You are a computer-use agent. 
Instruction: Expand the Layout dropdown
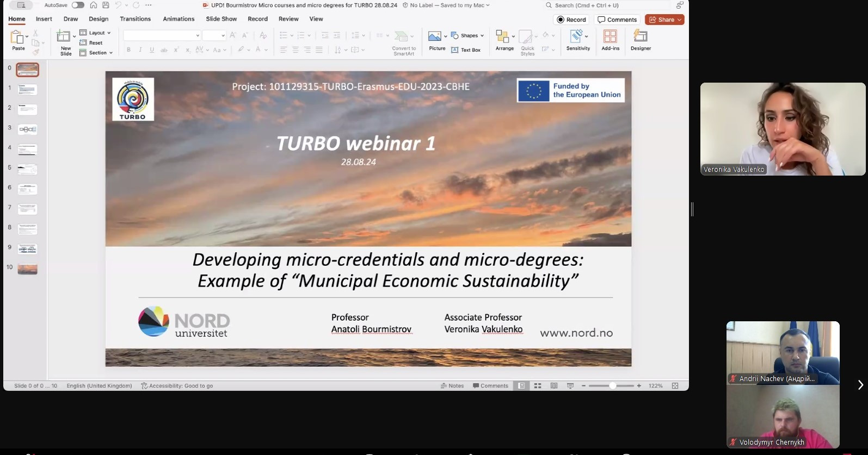[x=96, y=33]
